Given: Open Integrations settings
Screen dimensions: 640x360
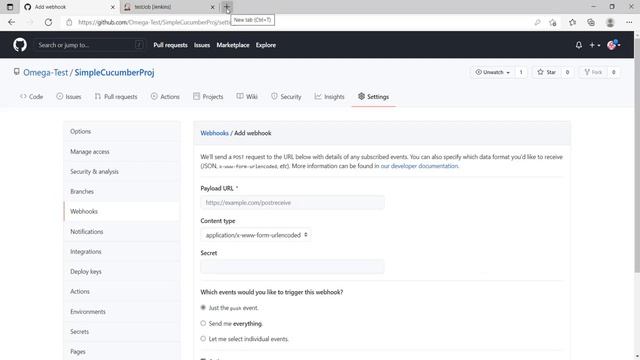Looking at the screenshot, I should point(122,251).
